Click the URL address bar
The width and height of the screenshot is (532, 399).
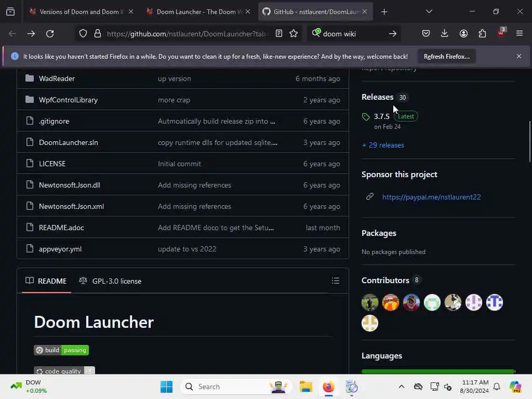click(186, 34)
